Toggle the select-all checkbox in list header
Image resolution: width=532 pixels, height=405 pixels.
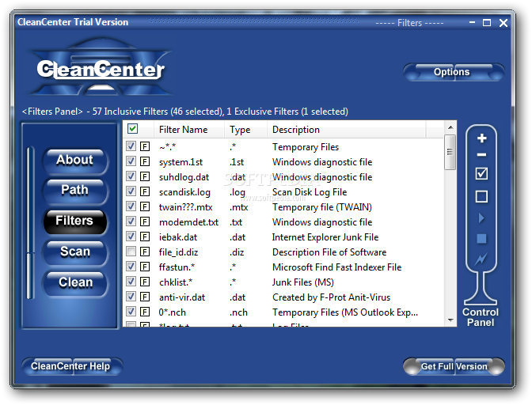tap(132, 129)
